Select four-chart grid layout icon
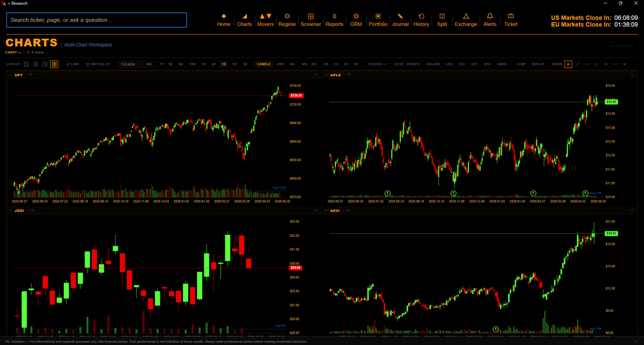This screenshot has height=345, width=644. click(54, 64)
